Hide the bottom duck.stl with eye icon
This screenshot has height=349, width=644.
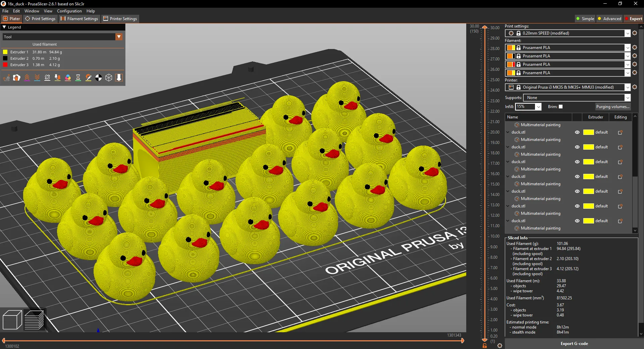577,221
